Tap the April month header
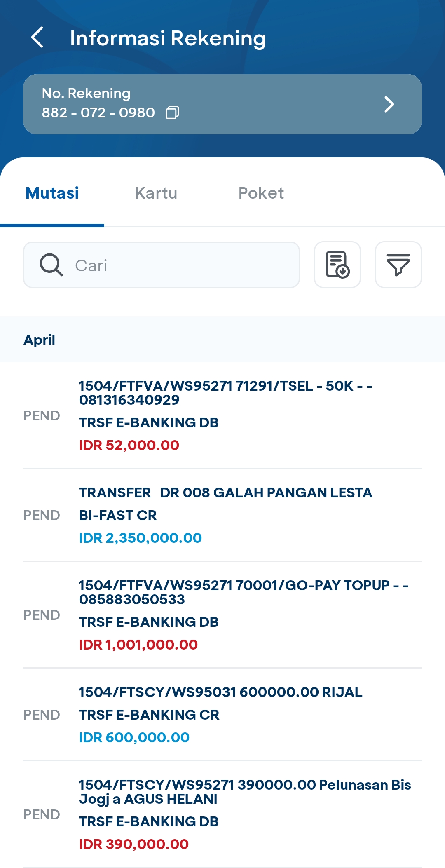This screenshot has height=868, width=445. (x=40, y=340)
